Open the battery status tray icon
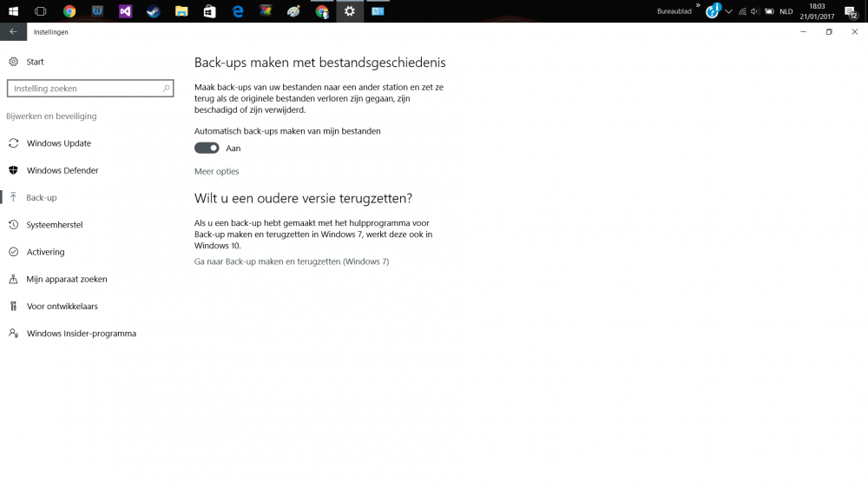The width and height of the screenshot is (868, 489). point(769,11)
